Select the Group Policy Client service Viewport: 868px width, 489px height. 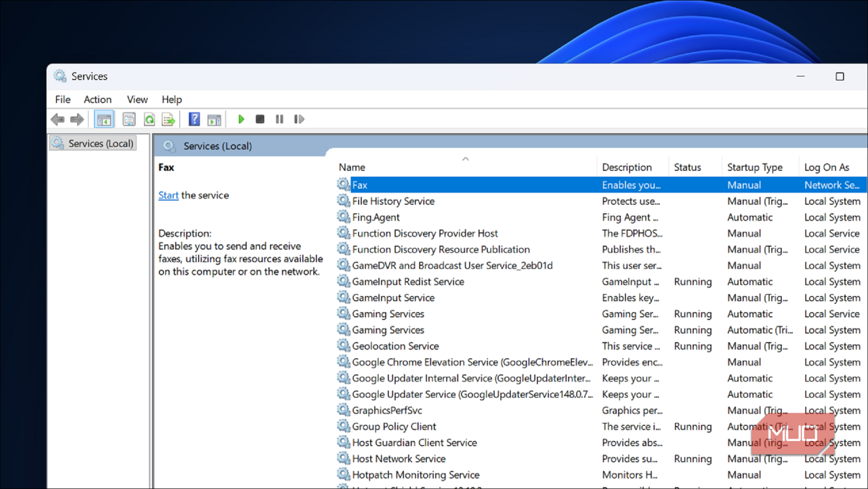point(393,426)
